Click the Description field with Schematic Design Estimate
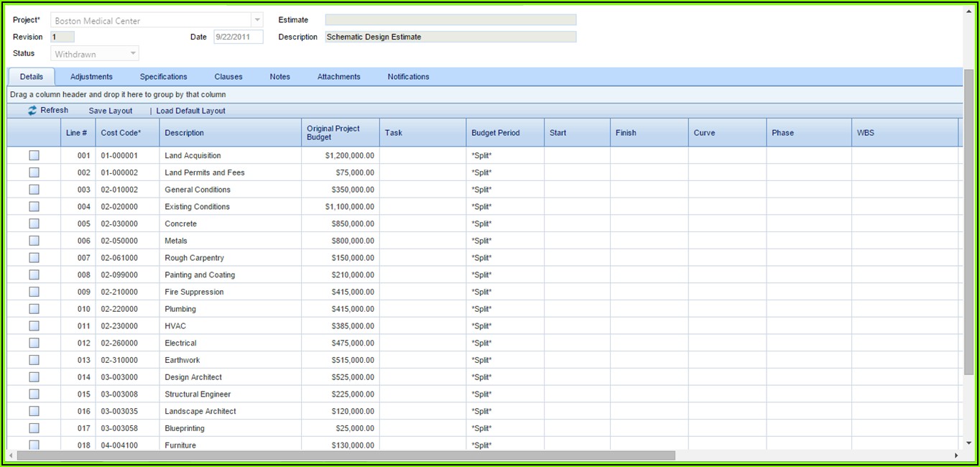The image size is (980, 467). coord(450,37)
